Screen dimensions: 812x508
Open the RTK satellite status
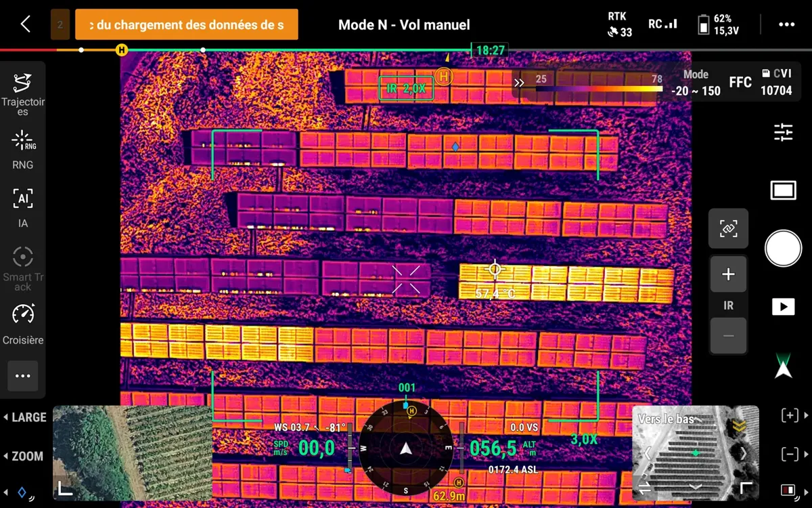tap(619, 24)
